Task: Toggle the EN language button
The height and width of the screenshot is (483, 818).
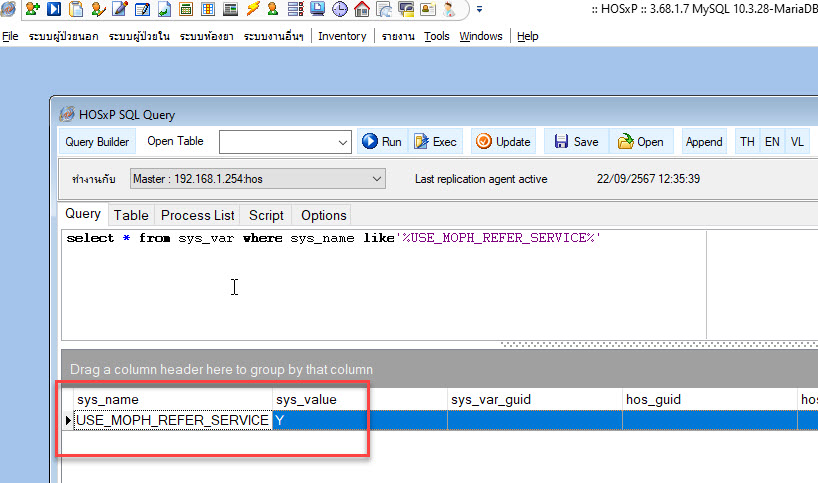Action: (772, 142)
